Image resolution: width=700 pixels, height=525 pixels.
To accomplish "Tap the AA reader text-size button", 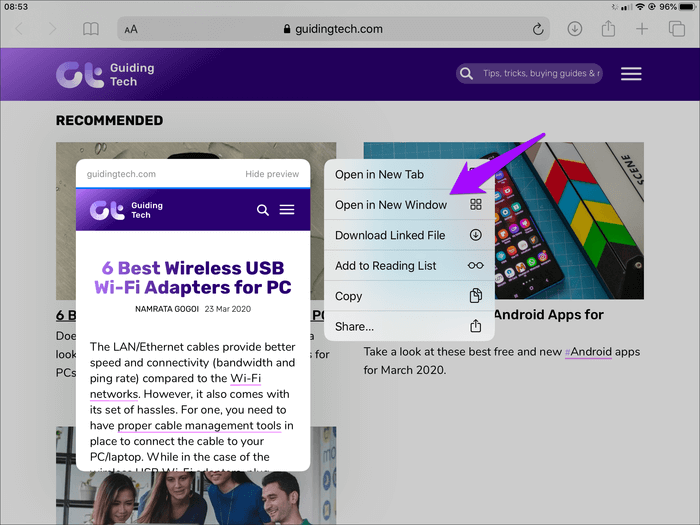I will pos(131,30).
